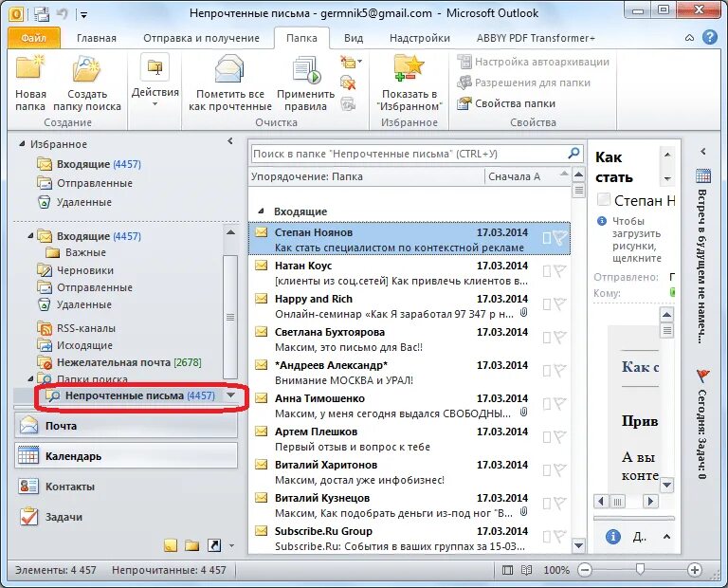Click the Outlook application icon in title bar
Viewport: 728px width, 588px height.
tap(16, 14)
